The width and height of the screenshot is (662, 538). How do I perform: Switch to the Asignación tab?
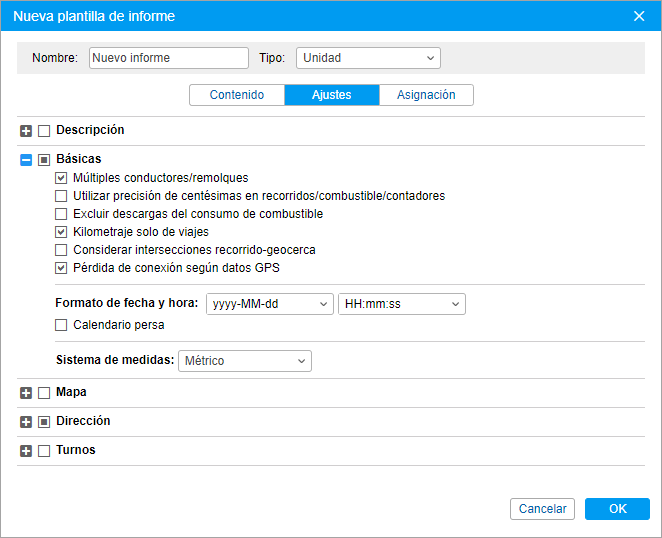[x=426, y=95]
